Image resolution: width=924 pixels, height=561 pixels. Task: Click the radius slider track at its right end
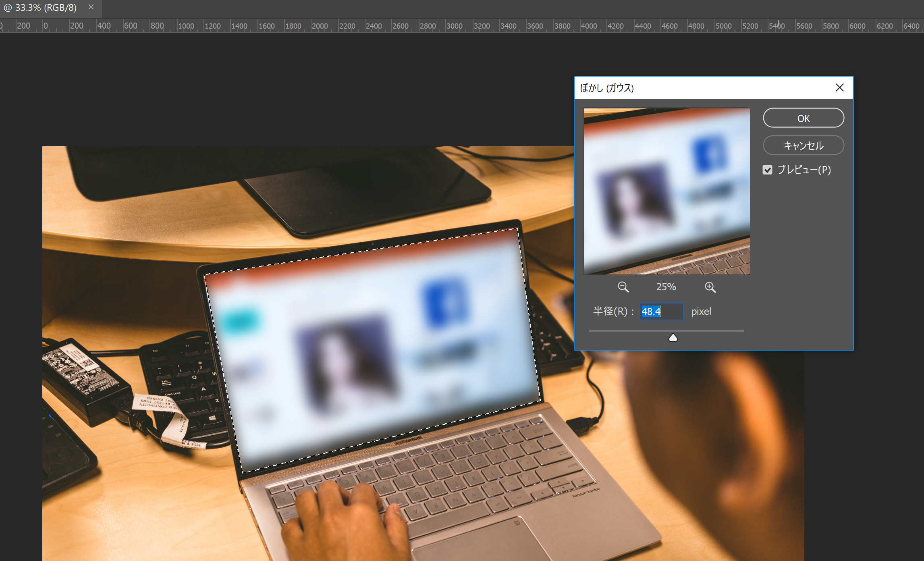[742, 331]
